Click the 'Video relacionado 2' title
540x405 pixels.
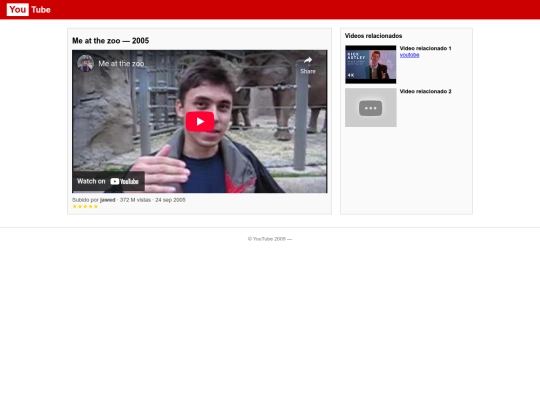pyautogui.click(x=425, y=92)
